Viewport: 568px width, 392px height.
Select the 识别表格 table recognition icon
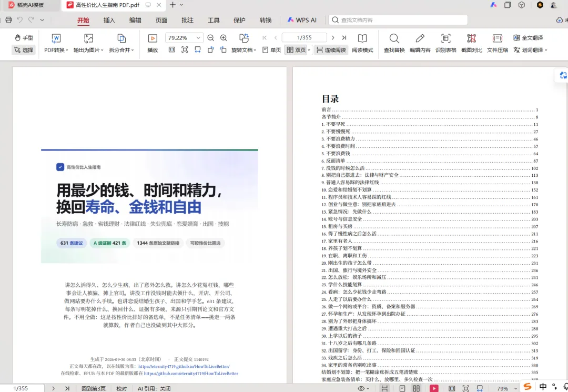(x=445, y=38)
